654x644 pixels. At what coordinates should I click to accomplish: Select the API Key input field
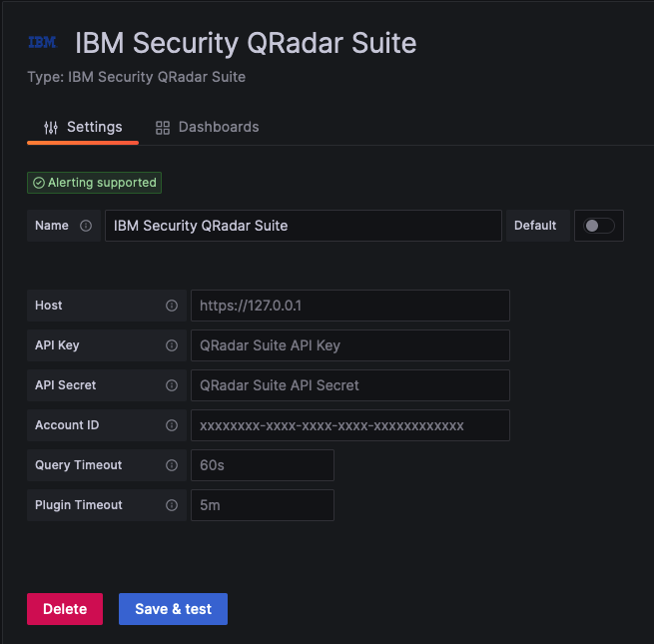pos(350,345)
